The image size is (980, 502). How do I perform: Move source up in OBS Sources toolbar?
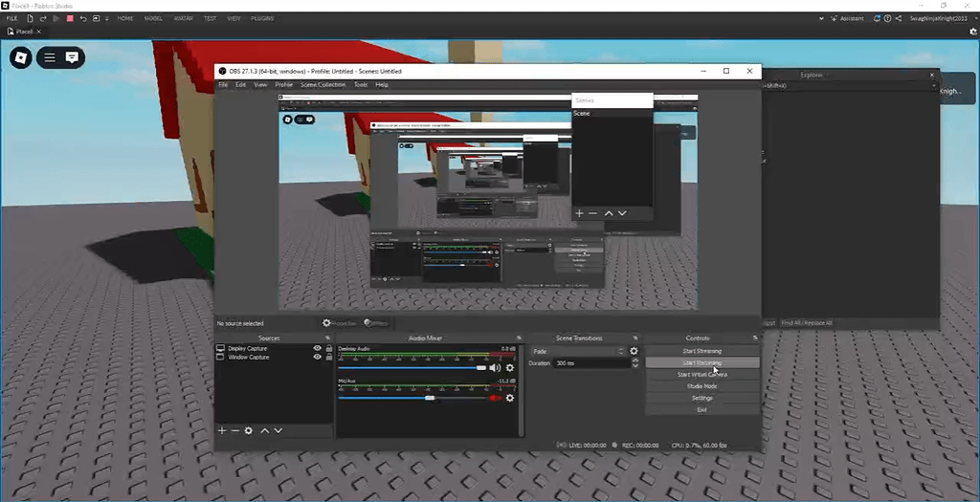(x=265, y=431)
